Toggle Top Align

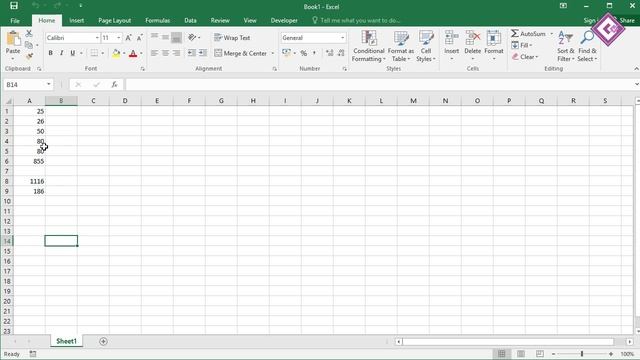pos(154,38)
